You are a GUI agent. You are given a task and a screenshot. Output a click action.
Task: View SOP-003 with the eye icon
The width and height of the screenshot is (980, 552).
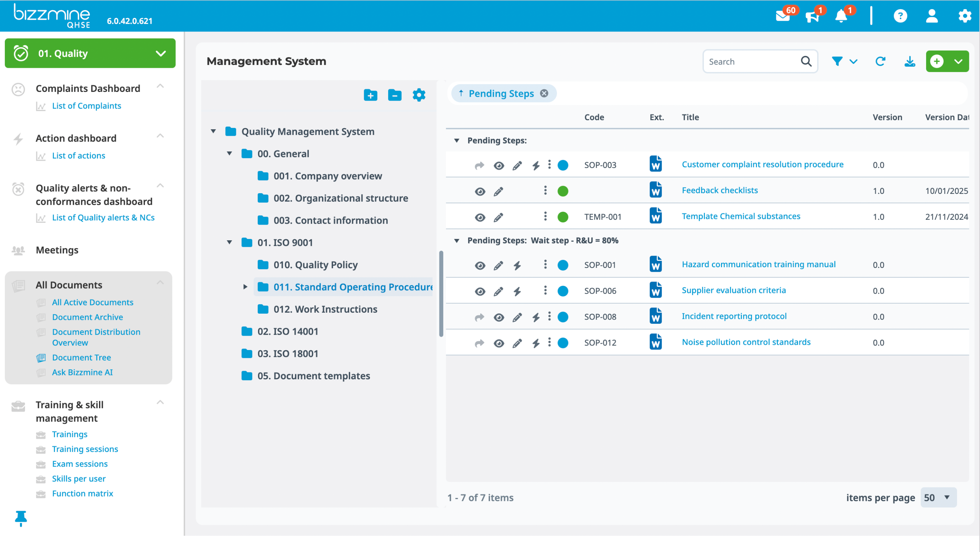(x=499, y=166)
